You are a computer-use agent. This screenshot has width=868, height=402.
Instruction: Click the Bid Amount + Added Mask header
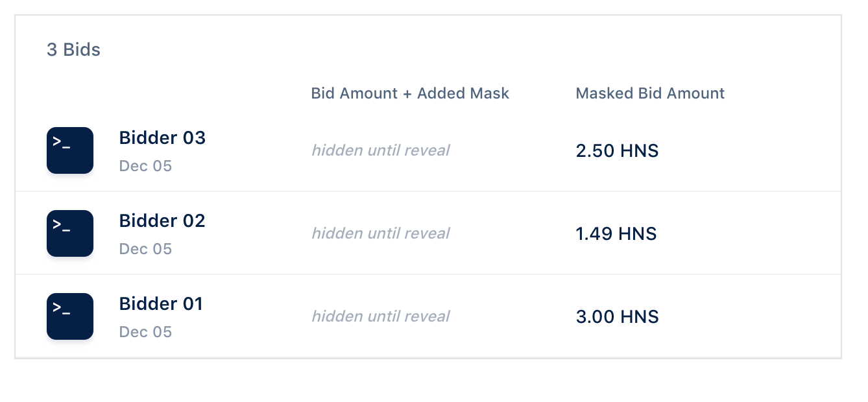[410, 93]
